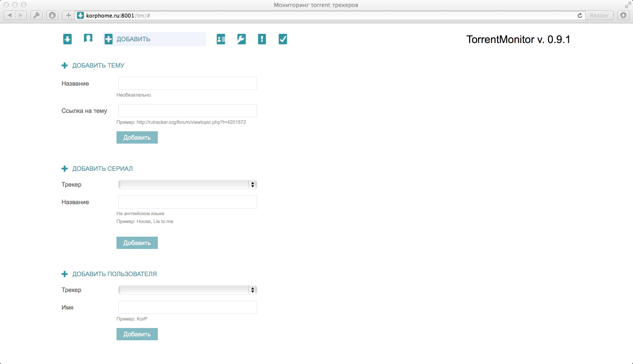
Task: Click the Имя input under ДОБАВИТЬ ПОЛЬЗОВАТЕЛЯ
Action: point(187,307)
